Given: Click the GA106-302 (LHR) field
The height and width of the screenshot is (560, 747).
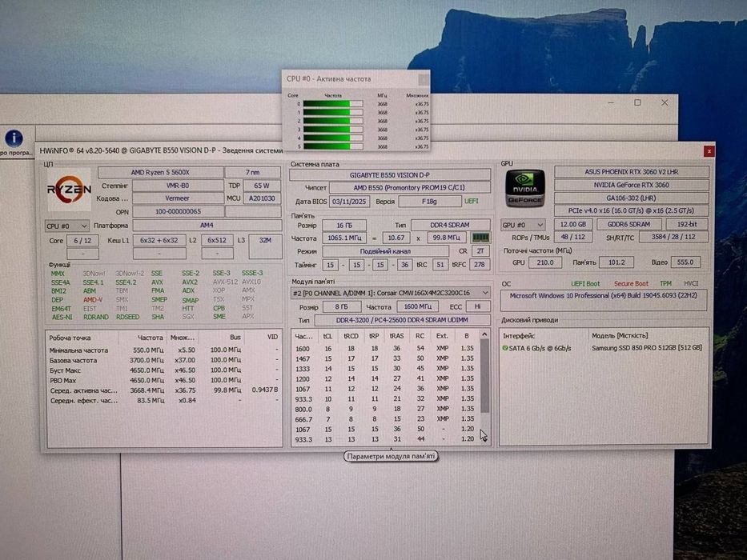Looking at the screenshot, I should pyautogui.click(x=631, y=198).
